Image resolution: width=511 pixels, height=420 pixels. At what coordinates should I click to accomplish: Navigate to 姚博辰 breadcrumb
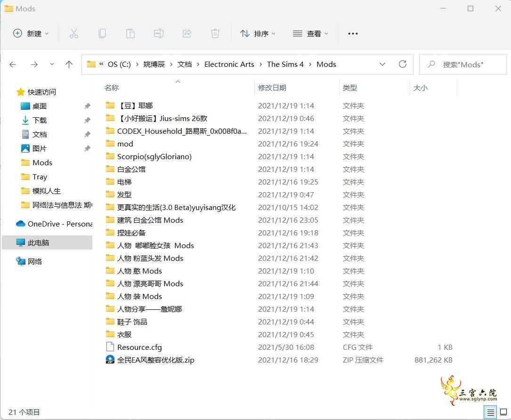click(x=154, y=65)
